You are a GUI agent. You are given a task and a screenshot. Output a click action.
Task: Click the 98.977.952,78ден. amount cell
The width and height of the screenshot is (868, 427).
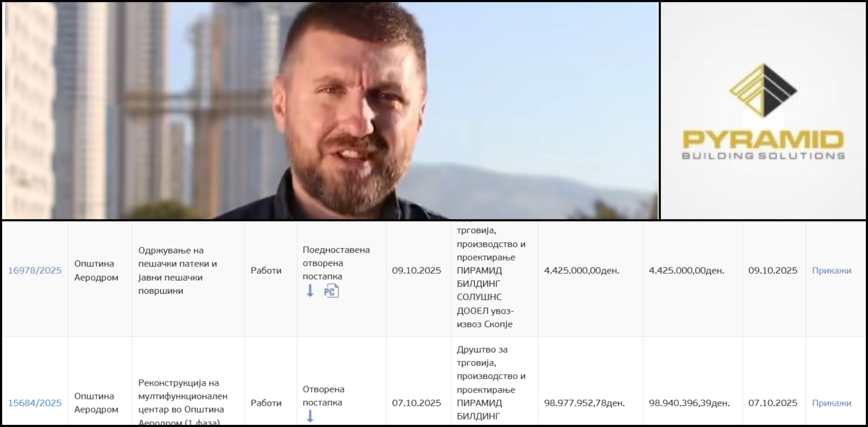(x=584, y=403)
